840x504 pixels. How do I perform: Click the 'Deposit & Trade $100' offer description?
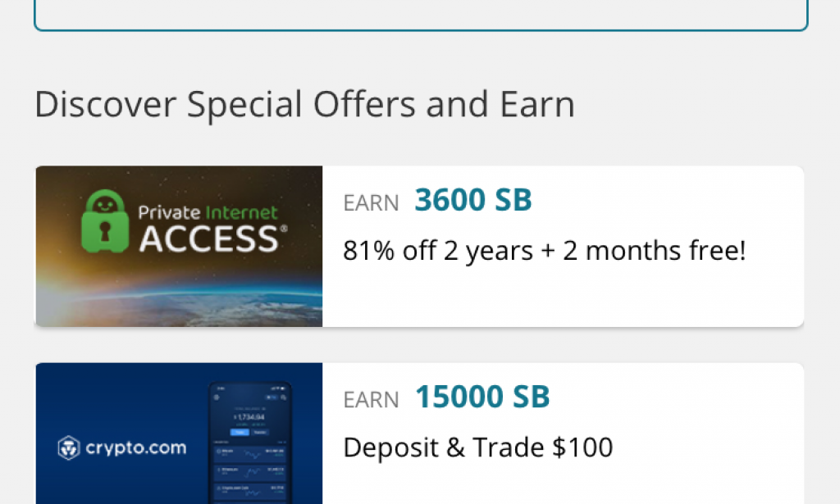pos(477,447)
